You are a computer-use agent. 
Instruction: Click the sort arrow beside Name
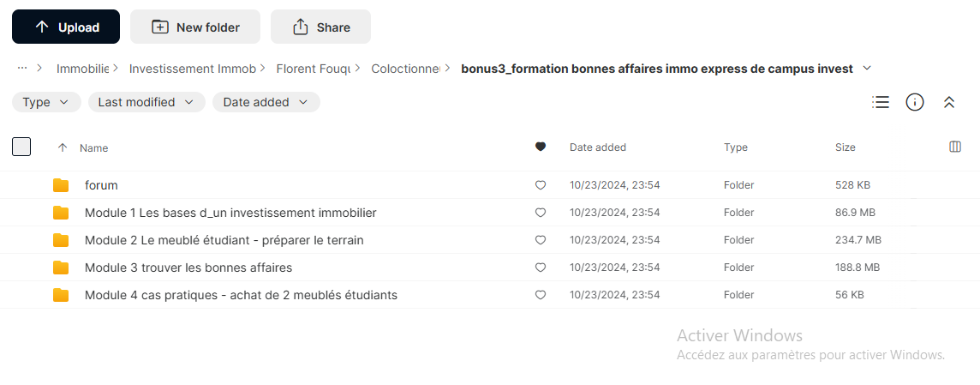(x=62, y=147)
